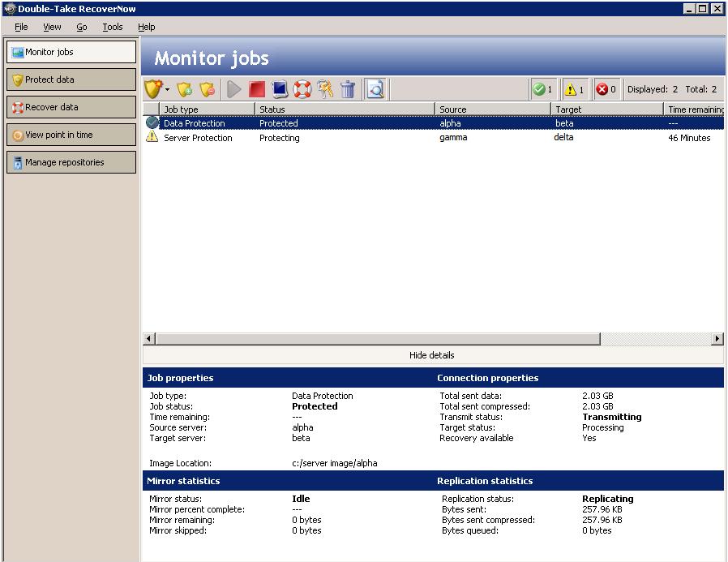Click the Total sent data value 2.03 GB
The image size is (728, 562).
597,396
